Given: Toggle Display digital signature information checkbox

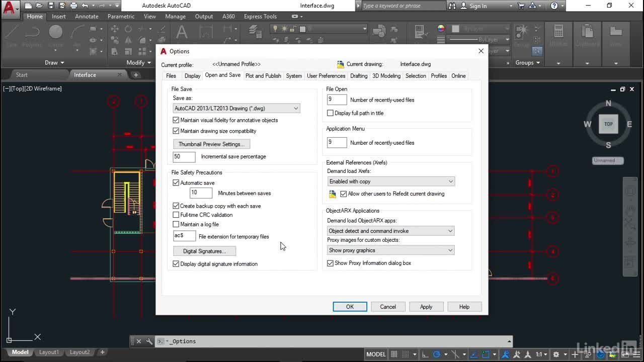Looking at the screenshot, I should coord(176,263).
